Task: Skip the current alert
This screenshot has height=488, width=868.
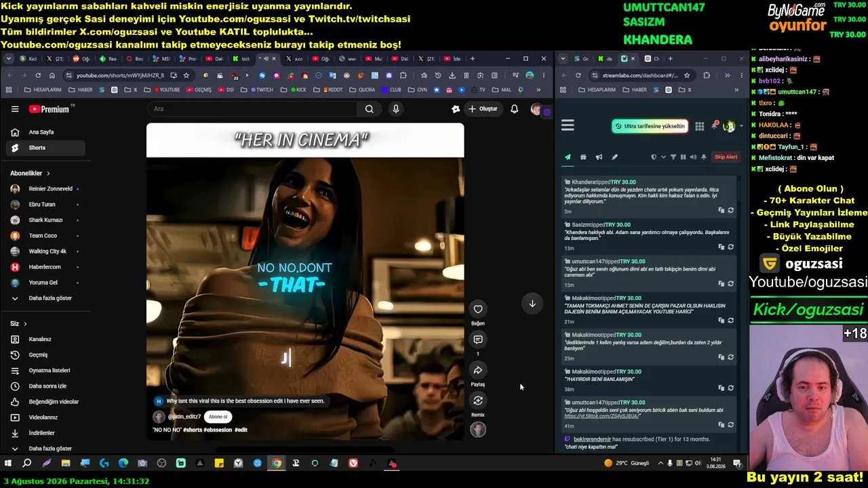Action: point(726,157)
